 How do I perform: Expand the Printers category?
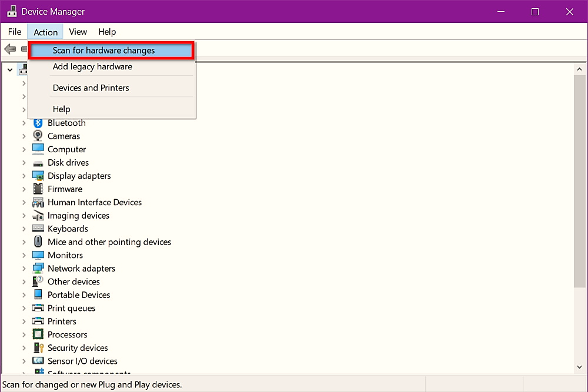[24, 321]
